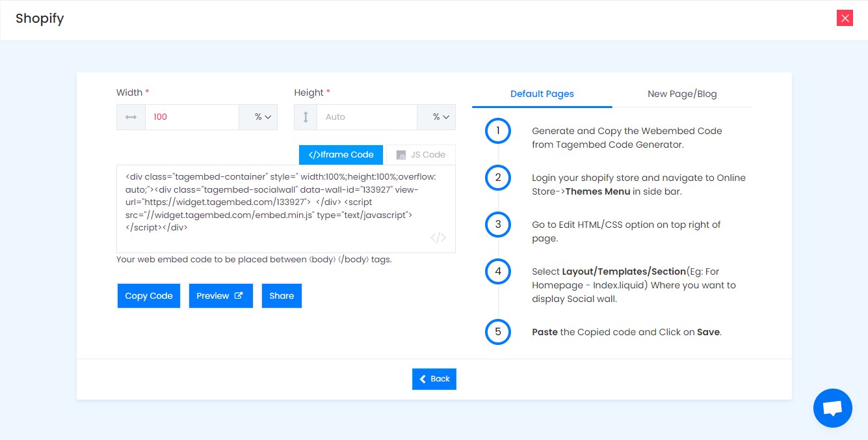The width and height of the screenshot is (868, 440).
Task: Open the Preview button link
Action: [x=220, y=296]
